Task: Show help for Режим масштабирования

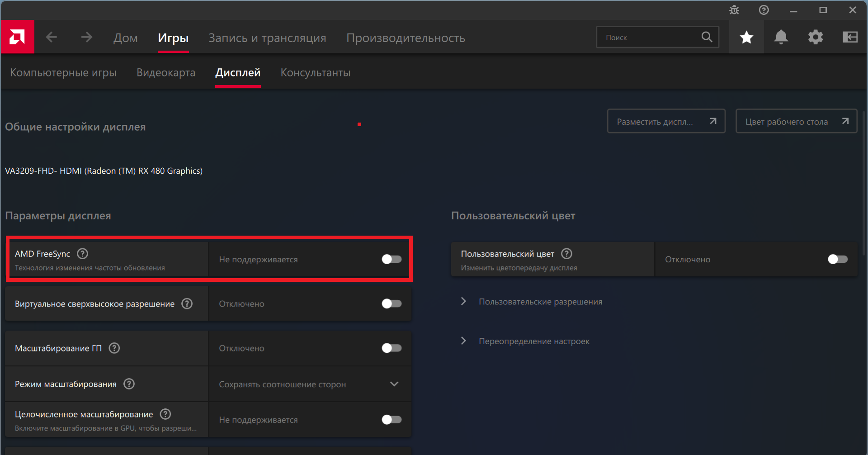Action: pyautogui.click(x=129, y=384)
